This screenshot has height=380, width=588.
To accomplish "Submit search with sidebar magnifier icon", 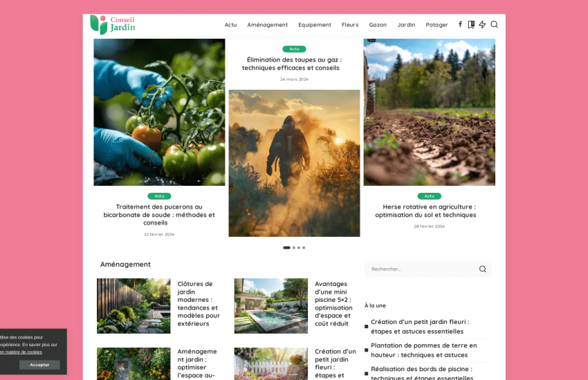I will coord(483,269).
